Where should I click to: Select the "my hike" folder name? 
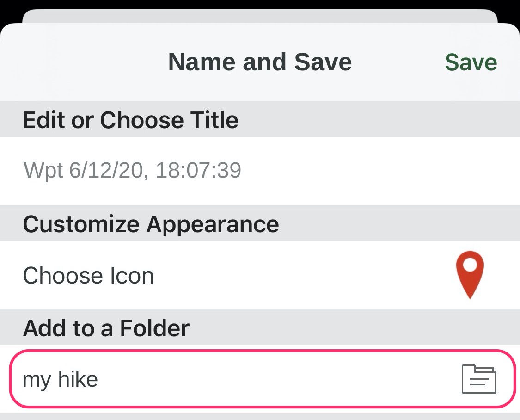61,380
